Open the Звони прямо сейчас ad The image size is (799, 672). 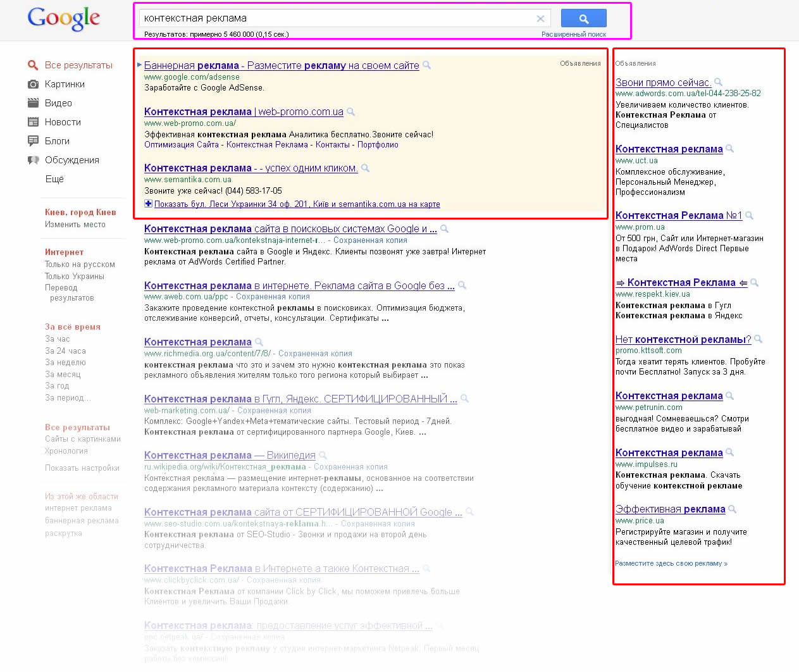click(x=663, y=82)
